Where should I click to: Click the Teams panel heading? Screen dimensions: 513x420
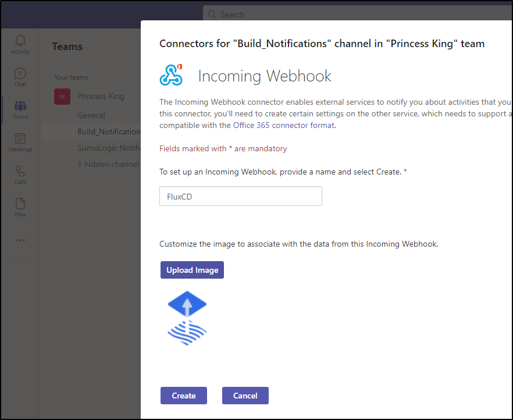pyautogui.click(x=67, y=47)
